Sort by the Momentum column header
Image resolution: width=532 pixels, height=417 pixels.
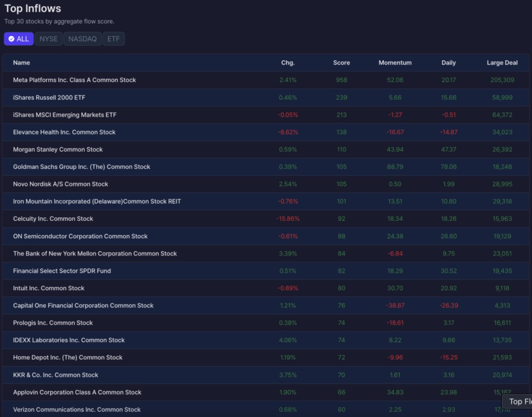(395, 63)
